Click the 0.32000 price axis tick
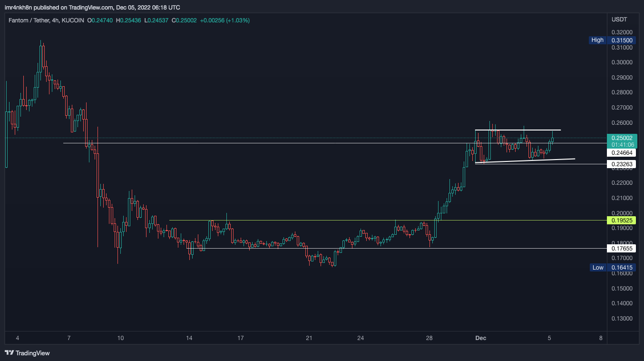The height and width of the screenshot is (361, 644). click(x=622, y=32)
